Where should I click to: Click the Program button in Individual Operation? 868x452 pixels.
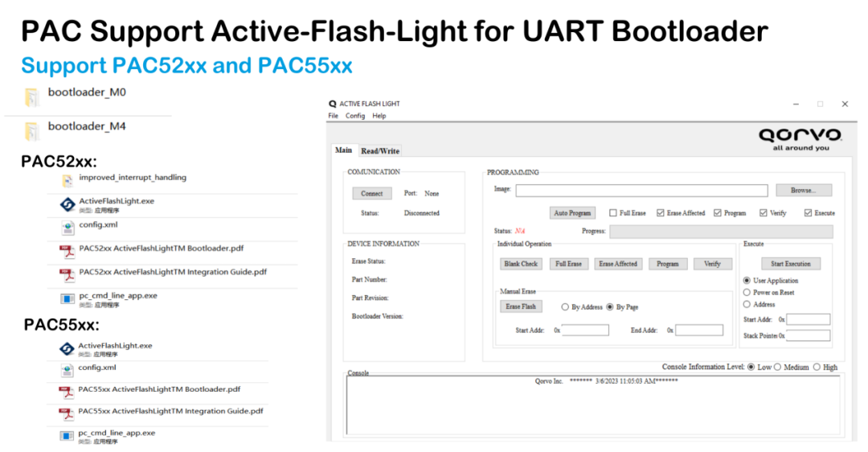click(668, 264)
